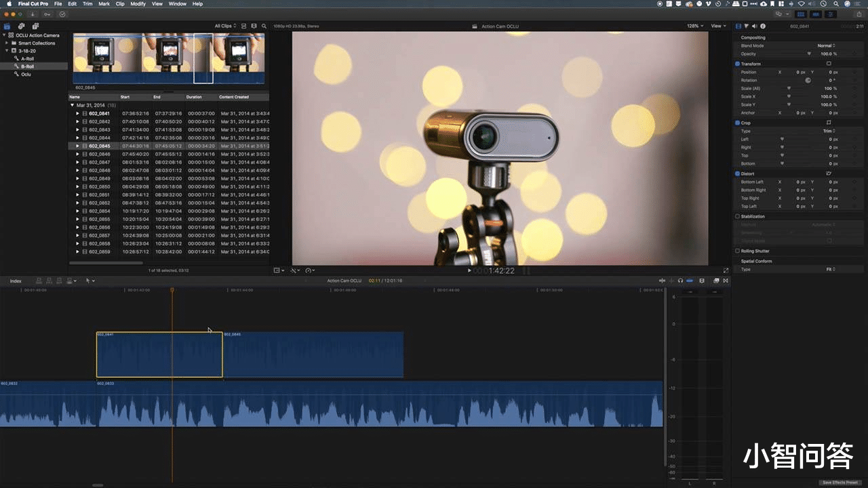Open the keyword editor key icon

(x=47, y=14)
